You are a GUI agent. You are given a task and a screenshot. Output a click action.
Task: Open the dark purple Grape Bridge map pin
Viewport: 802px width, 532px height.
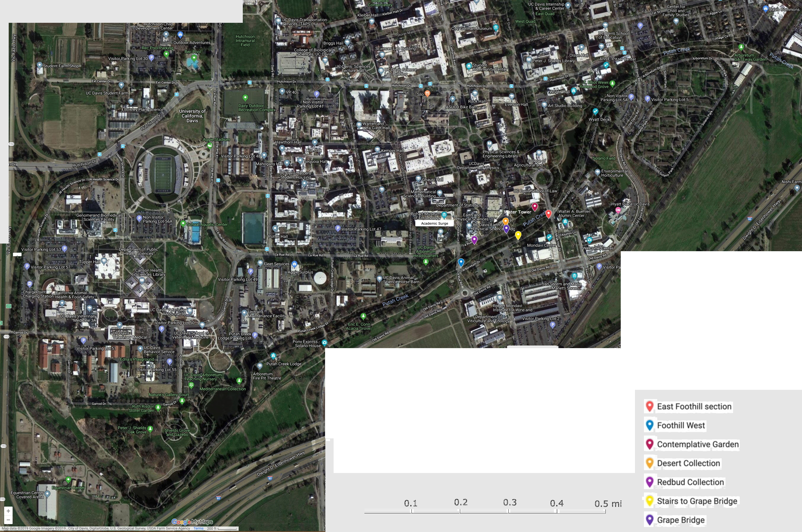[507, 229]
